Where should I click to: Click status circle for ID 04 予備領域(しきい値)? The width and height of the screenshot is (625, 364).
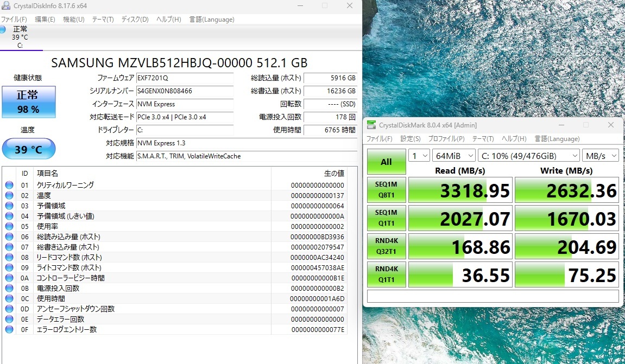click(9, 216)
